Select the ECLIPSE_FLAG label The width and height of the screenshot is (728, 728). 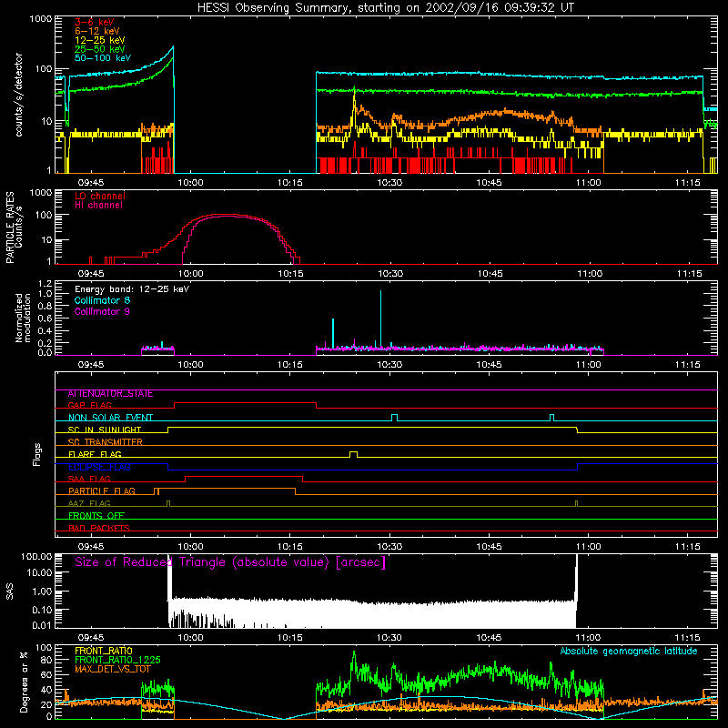[99, 467]
